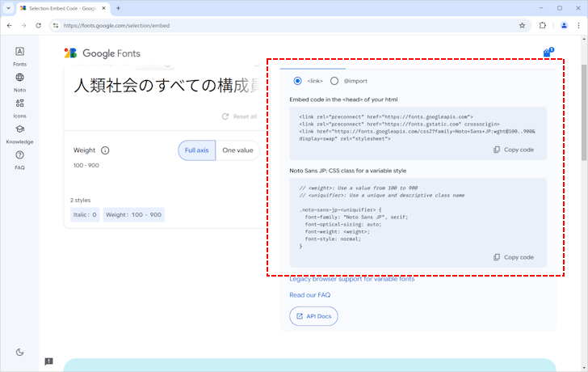Open the Knowledge section in sidebar

(19, 134)
